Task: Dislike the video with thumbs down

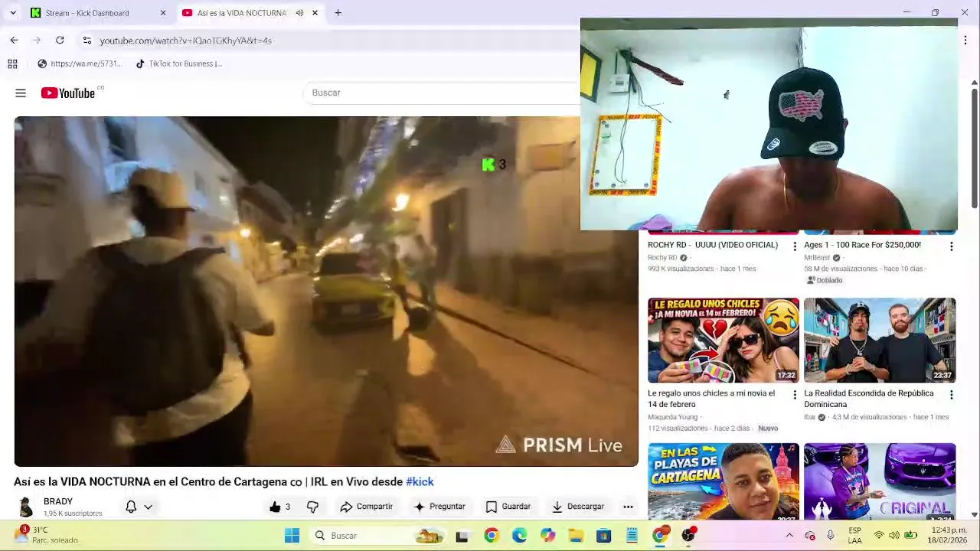Action: click(312, 507)
